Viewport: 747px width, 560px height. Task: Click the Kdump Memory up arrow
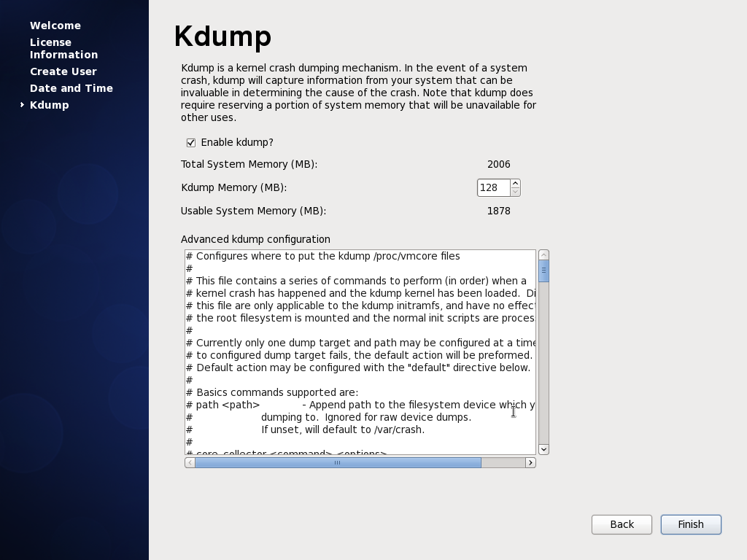pyautogui.click(x=515, y=183)
